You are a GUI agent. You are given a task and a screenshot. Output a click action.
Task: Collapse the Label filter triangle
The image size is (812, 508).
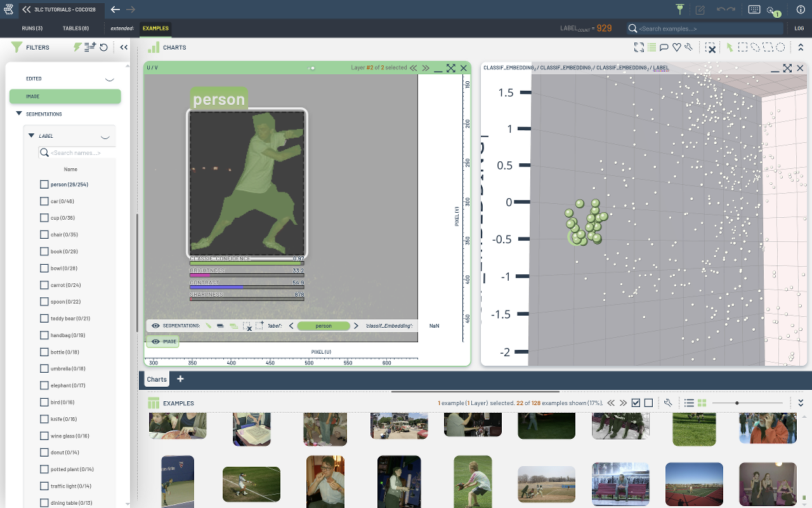31,136
